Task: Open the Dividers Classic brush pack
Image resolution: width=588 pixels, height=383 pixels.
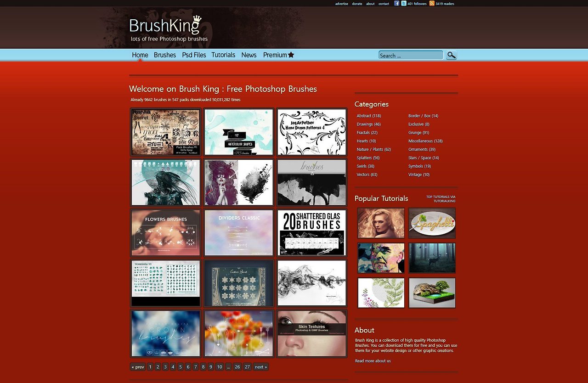Action: point(239,233)
